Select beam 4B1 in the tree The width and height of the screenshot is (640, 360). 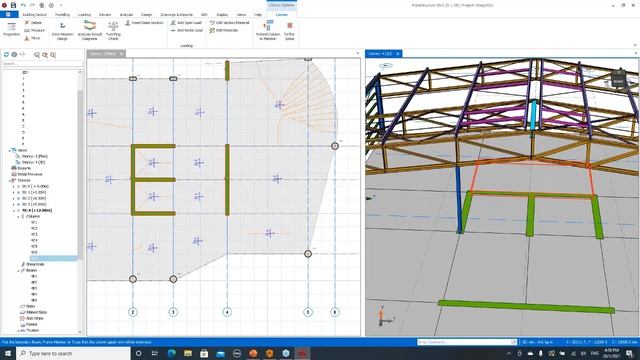[34, 276]
